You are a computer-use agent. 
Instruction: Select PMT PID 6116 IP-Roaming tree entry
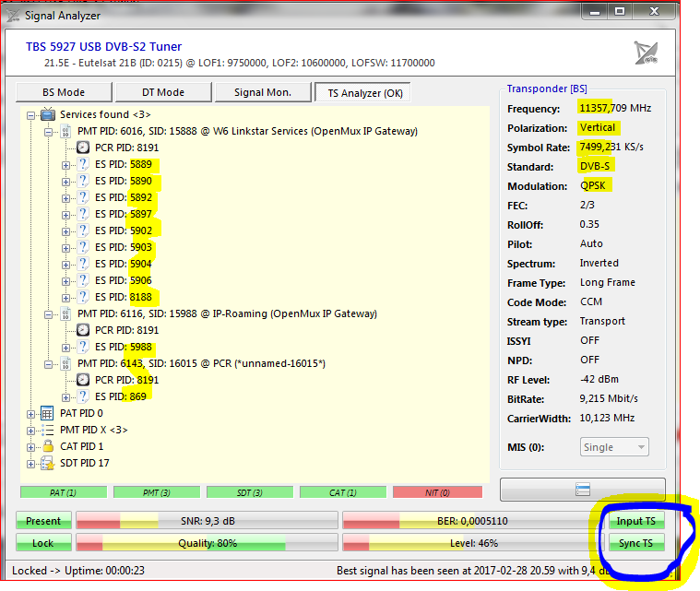227,313
